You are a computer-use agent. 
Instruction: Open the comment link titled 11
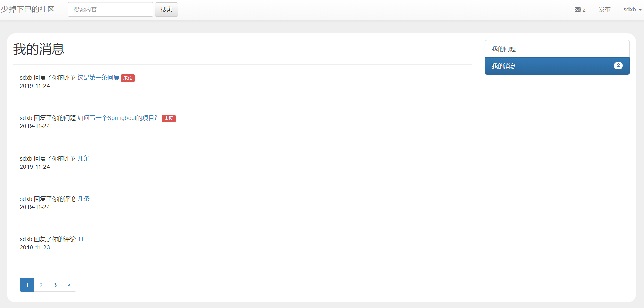click(80, 239)
